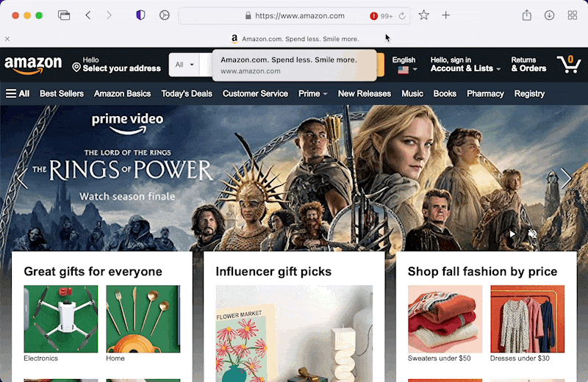This screenshot has height=382, width=588.
Task: Open the Best Sellers page
Action: click(62, 93)
